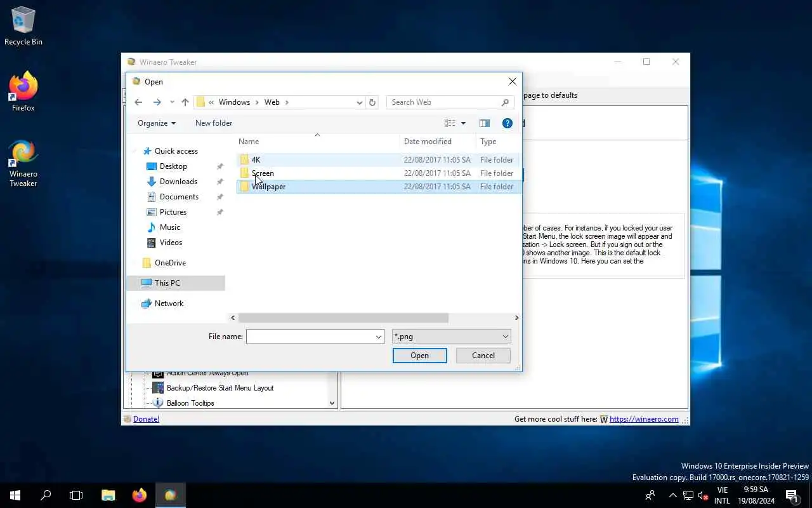Launch Firefox from the desktop shortcut
Screen dimensions: 812x508
[23, 93]
